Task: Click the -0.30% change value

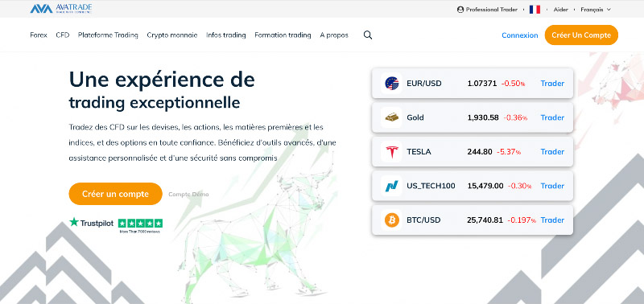Action: tap(519, 186)
